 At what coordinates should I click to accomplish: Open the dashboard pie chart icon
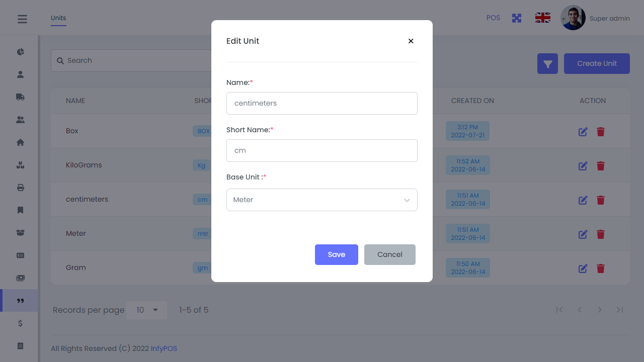pos(21,52)
